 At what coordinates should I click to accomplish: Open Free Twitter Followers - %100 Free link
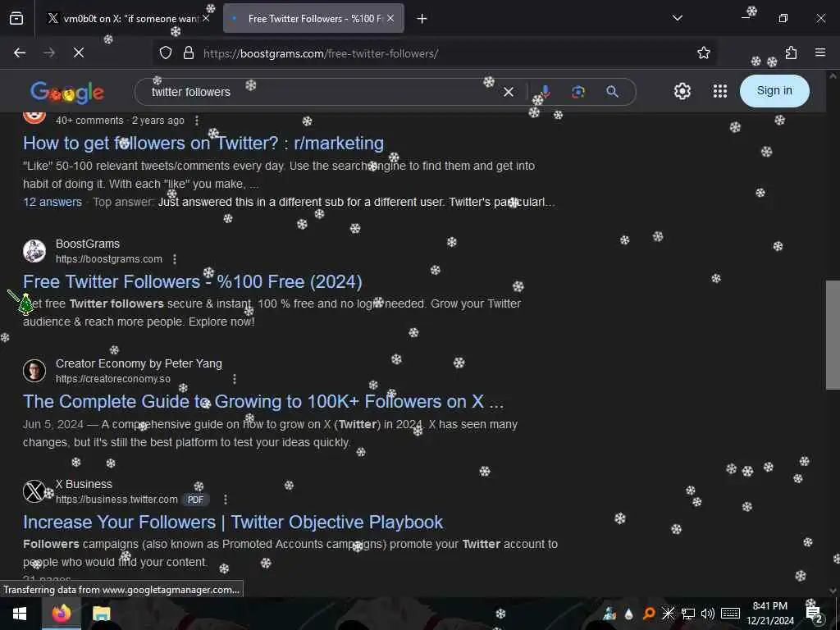click(193, 282)
